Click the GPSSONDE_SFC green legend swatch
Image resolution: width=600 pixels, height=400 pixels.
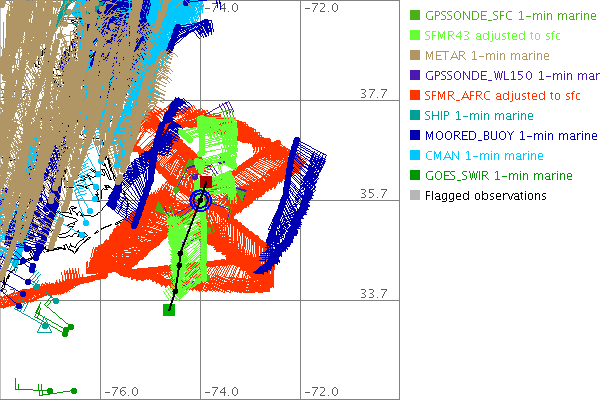[414, 15]
